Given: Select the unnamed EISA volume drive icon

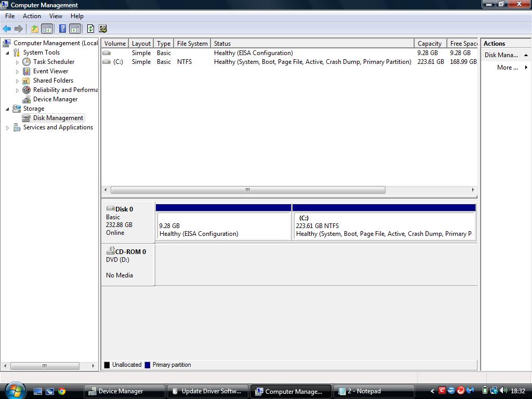Looking at the screenshot, I should coord(107,53).
